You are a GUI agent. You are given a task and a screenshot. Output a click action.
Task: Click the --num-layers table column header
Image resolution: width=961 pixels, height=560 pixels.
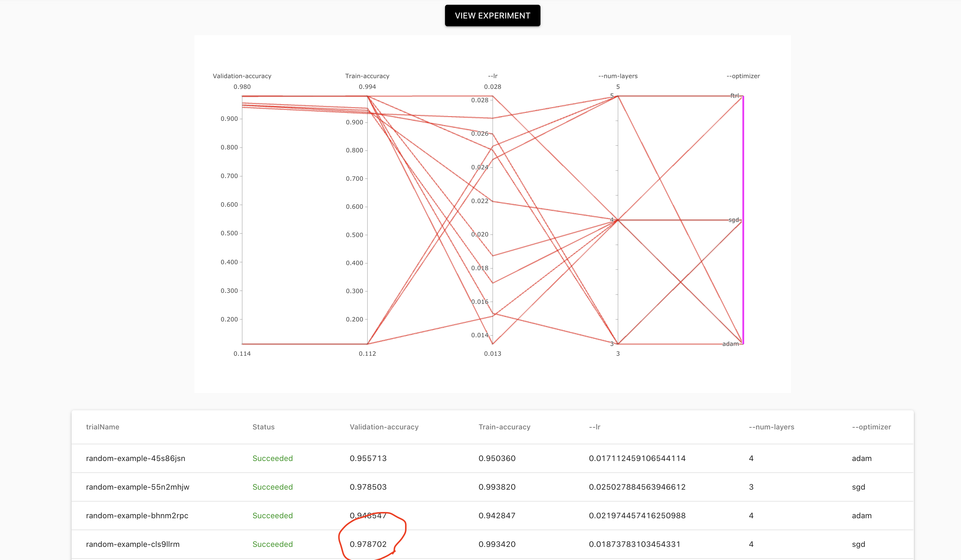tap(771, 427)
